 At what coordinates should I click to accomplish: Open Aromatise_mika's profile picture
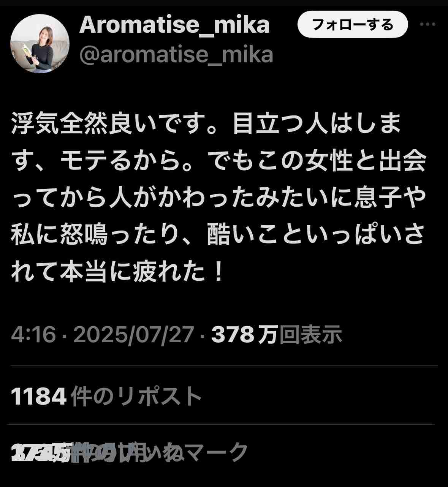[40, 44]
